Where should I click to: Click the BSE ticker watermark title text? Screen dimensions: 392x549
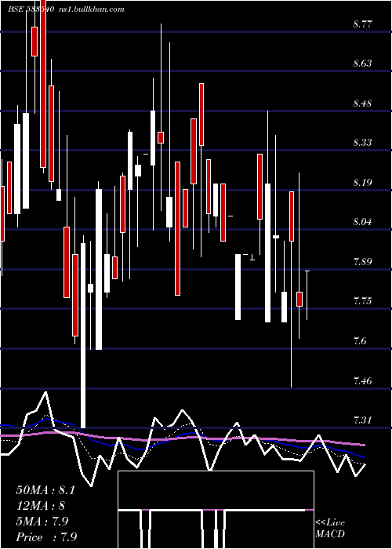(66, 9)
